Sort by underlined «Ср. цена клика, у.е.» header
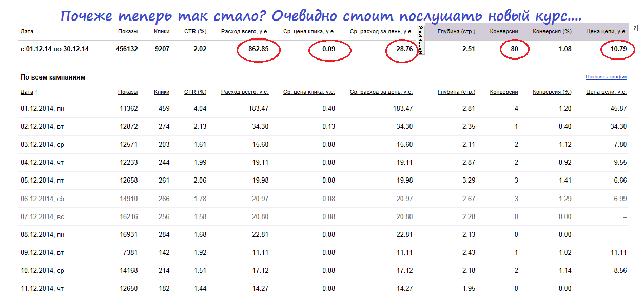Screen dimensions: 644x296 (x=309, y=92)
